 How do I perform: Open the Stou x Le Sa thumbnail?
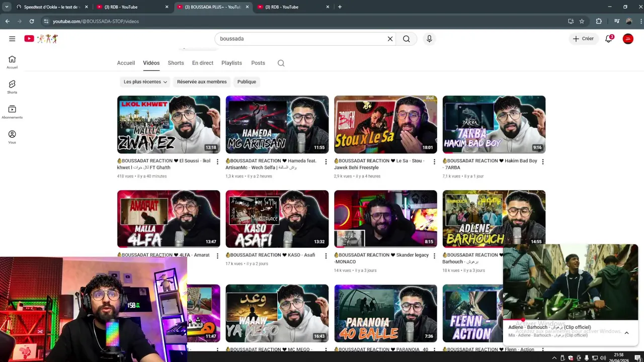385,125
